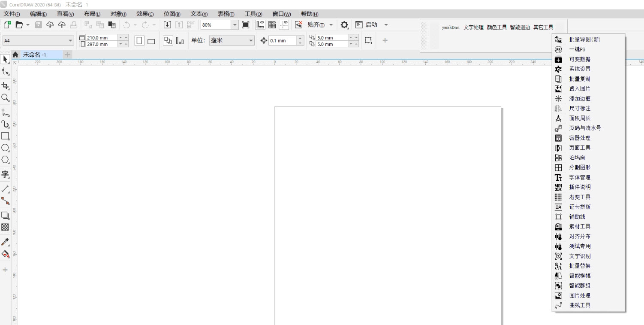Click the Import icon on the toolbar
Screen dimensions: 644x325
pos(167,24)
